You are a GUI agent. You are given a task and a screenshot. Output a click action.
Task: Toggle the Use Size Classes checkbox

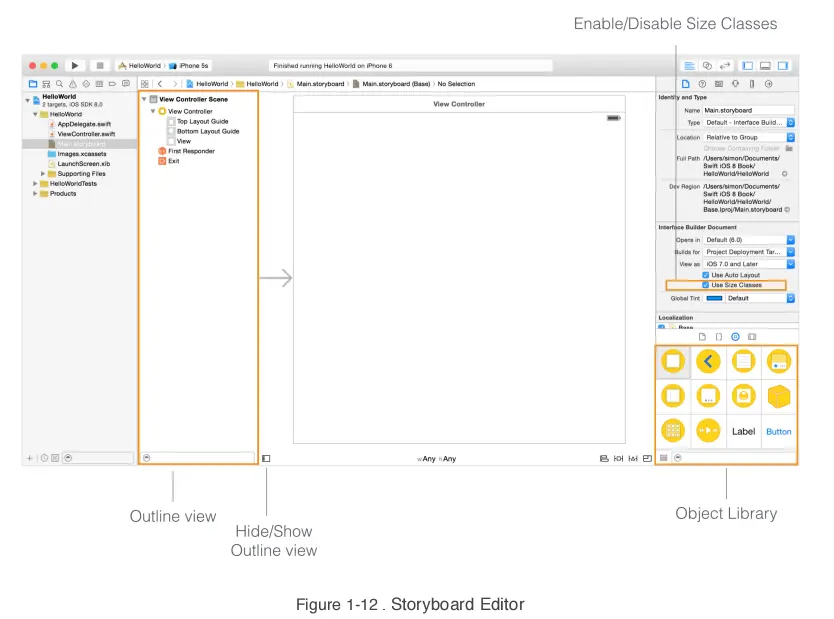(705, 285)
